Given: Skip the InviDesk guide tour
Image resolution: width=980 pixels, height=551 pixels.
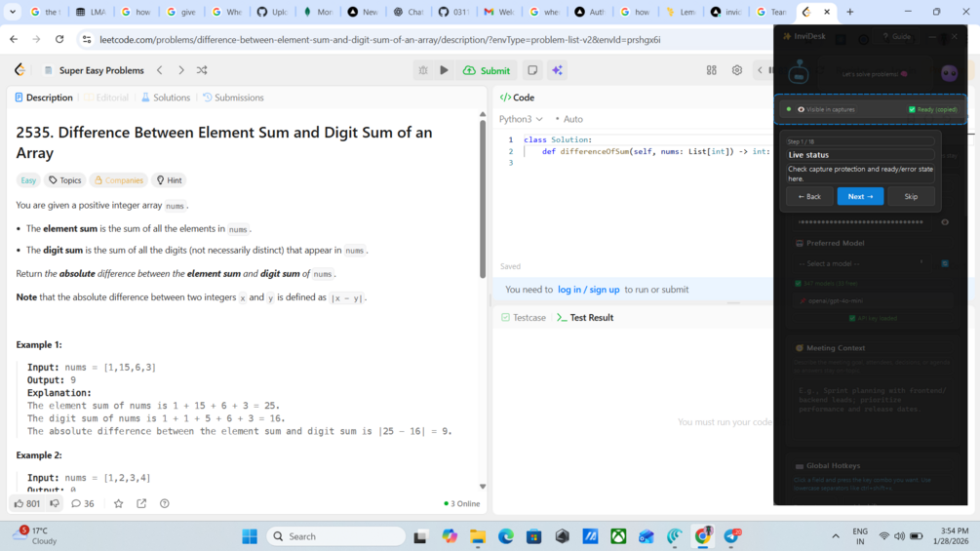Looking at the screenshot, I should [911, 196].
